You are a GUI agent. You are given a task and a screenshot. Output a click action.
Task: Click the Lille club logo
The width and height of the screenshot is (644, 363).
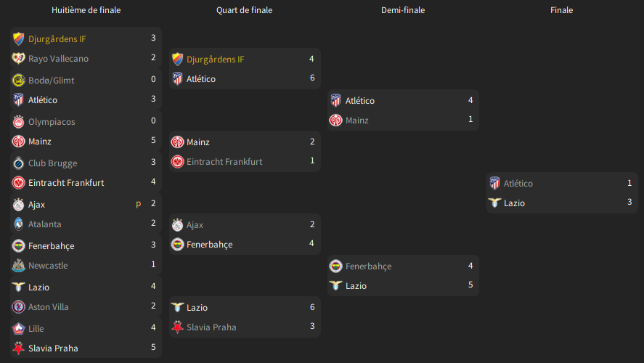pos(18,329)
